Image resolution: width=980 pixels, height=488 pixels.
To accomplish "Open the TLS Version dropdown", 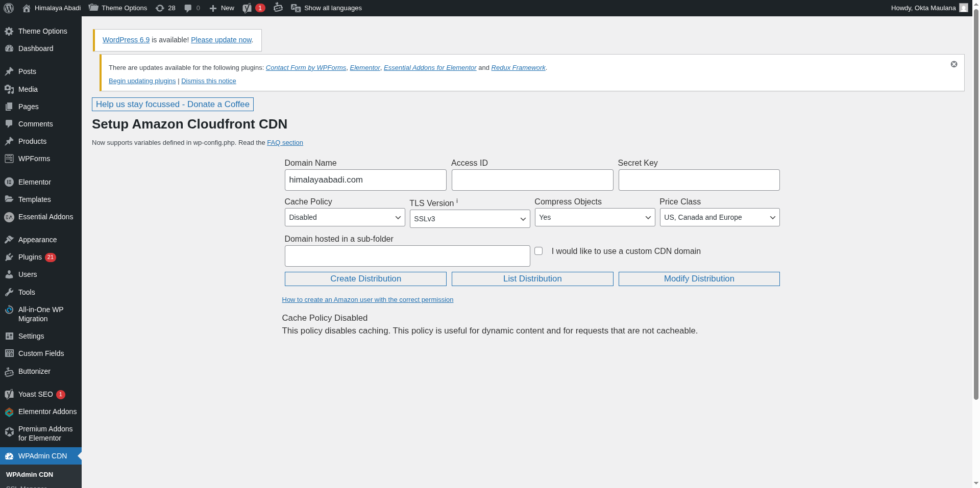I will pyautogui.click(x=470, y=219).
